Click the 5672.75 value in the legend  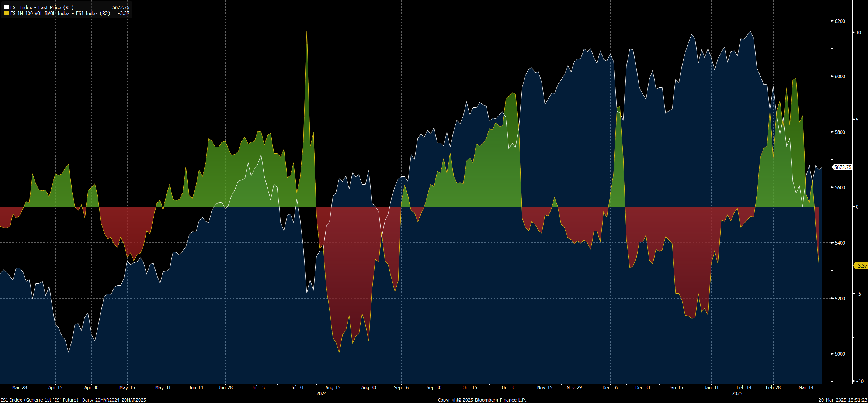tap(121, 7)
